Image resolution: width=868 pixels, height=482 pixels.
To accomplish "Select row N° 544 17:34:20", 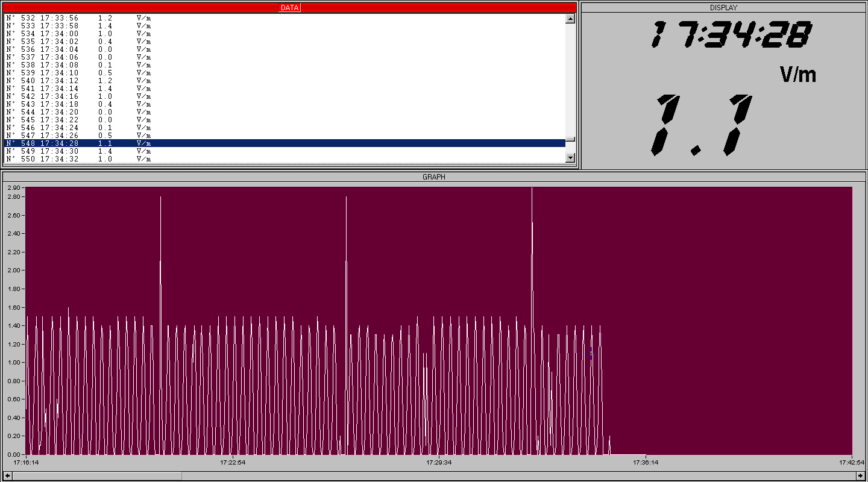I will (x=285, y=112).
